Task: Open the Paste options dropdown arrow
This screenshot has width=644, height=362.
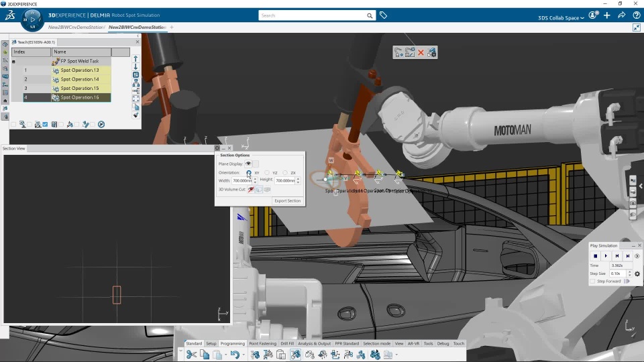Action: pos(225,355)
